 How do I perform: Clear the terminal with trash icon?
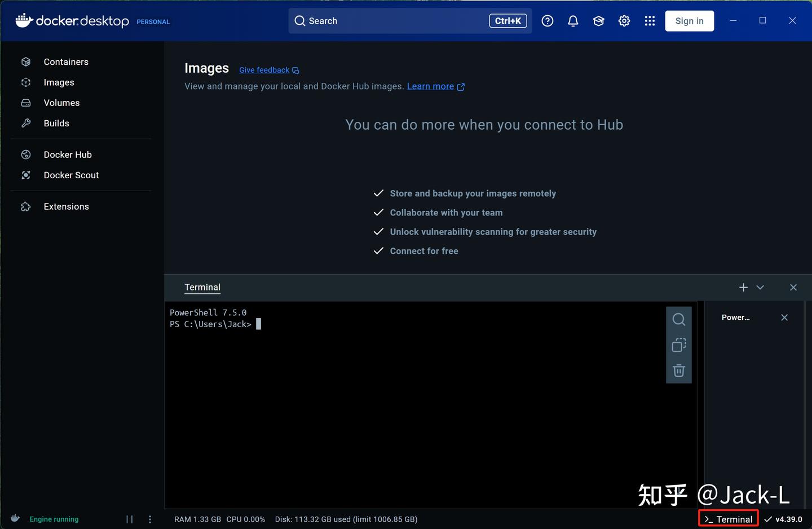click(x=679, y=371)
